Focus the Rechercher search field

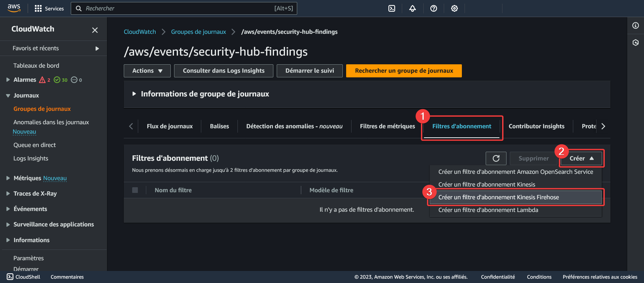tap(184, 8)
